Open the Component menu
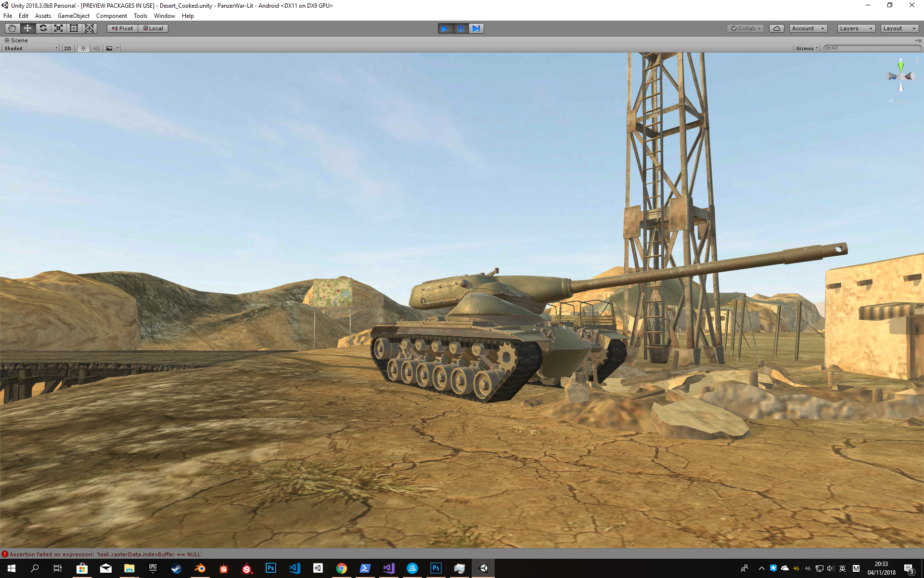Screen dimensions: 924x578 111,16
